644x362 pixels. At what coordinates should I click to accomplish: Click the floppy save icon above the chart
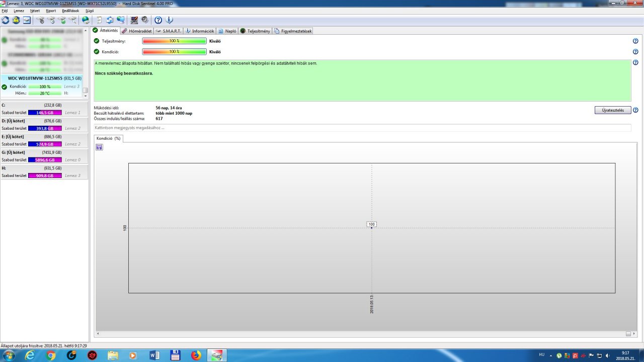(99, 147)
